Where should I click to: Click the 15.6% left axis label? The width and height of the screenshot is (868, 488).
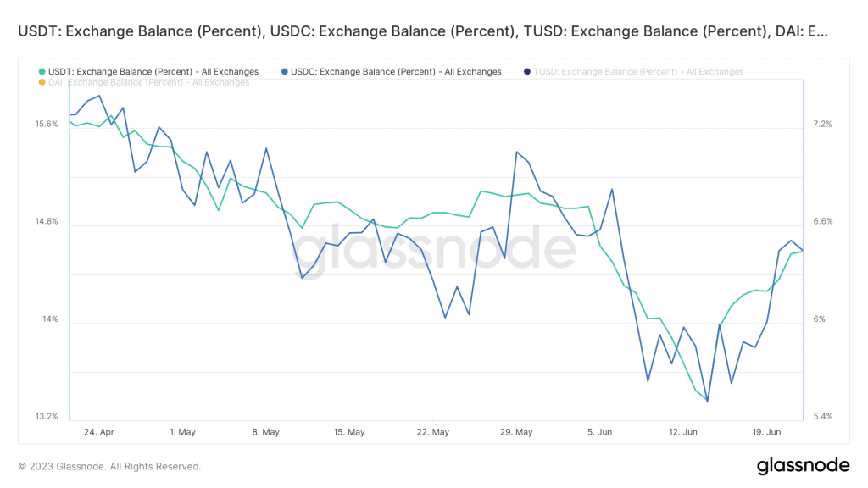(47, 124)
